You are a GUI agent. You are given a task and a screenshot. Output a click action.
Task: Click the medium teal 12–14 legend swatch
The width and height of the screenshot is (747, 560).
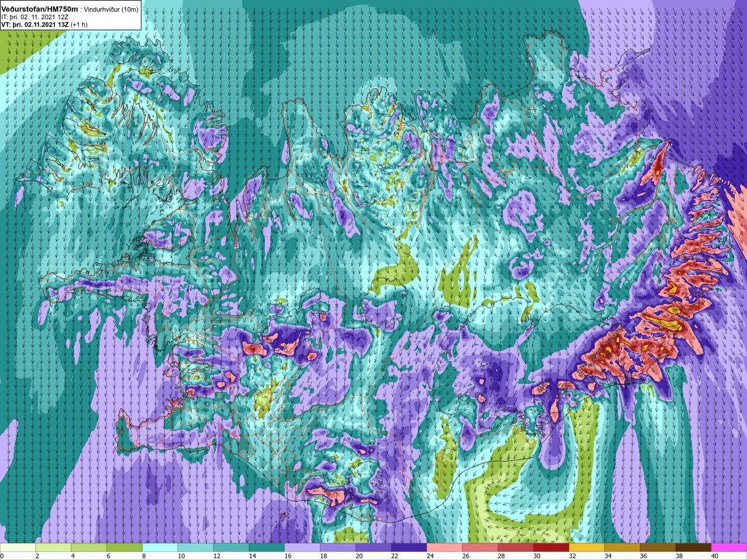[232, 548]
